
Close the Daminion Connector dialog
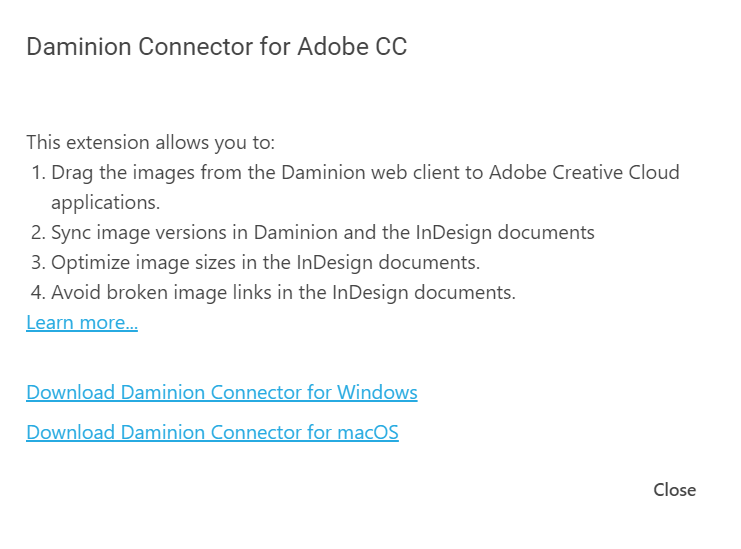tap(674, 490)
